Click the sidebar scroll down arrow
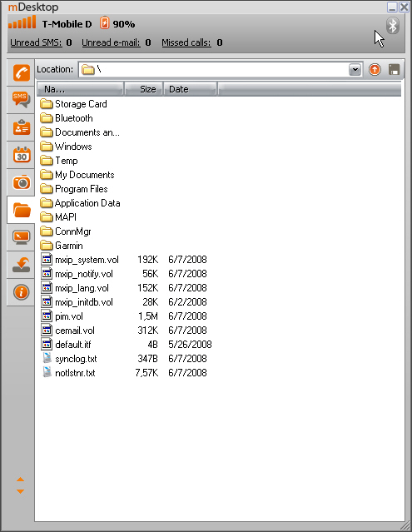Screen dimensions: 412x532 point(20,491)
